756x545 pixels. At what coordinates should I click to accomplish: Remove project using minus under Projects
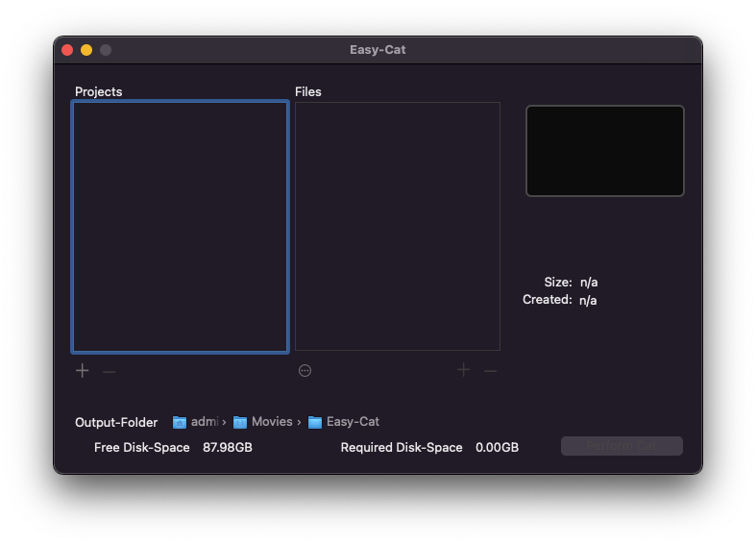pyautogui.click(x=109, y=371)
